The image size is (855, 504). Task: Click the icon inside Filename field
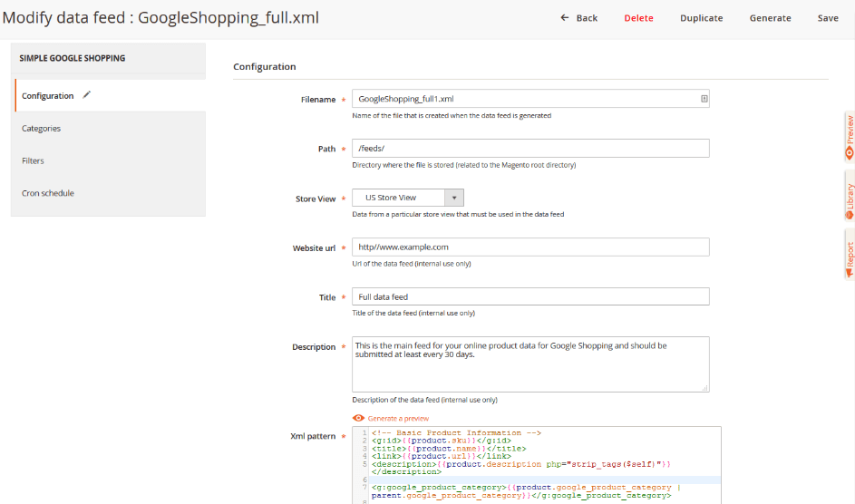point(704,99)
